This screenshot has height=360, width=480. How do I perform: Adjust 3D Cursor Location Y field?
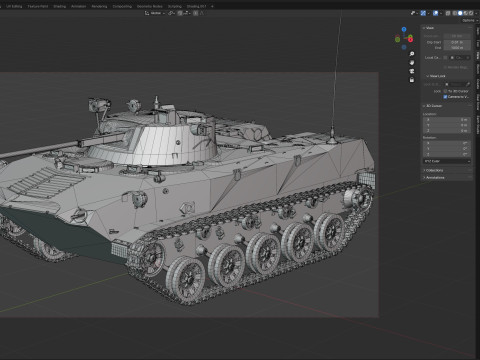[447, 125]
